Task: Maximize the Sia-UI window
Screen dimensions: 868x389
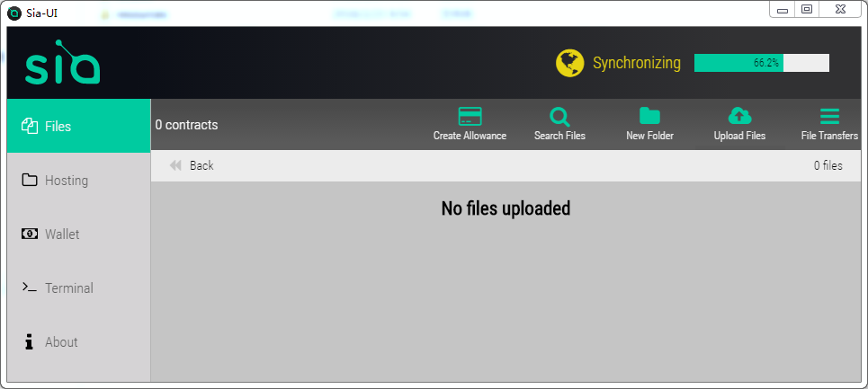Action: click(x=807, y=9)
